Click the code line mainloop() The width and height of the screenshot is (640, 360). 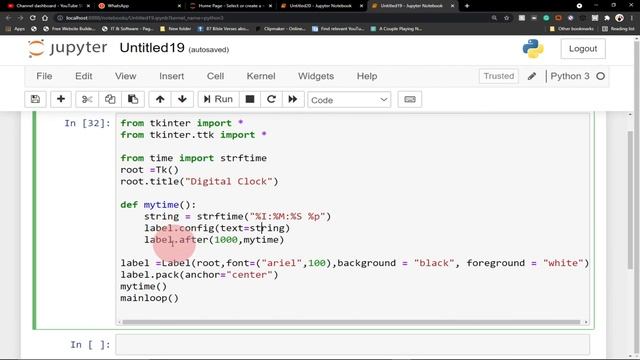tap(149, 298)
